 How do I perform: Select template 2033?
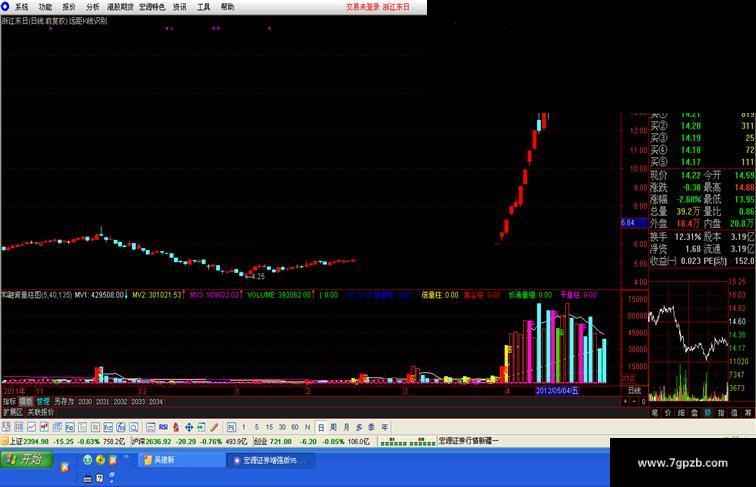(138, 401)
